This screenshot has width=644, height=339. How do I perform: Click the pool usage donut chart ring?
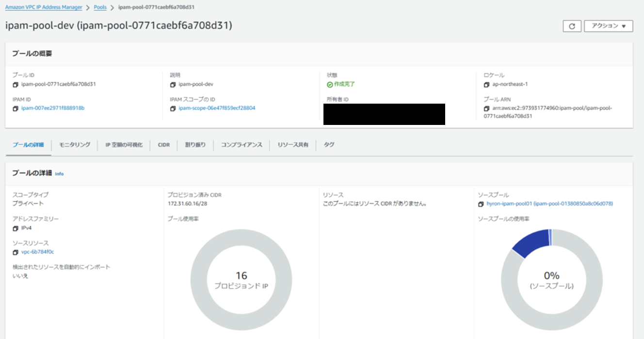tap(199, 280)
